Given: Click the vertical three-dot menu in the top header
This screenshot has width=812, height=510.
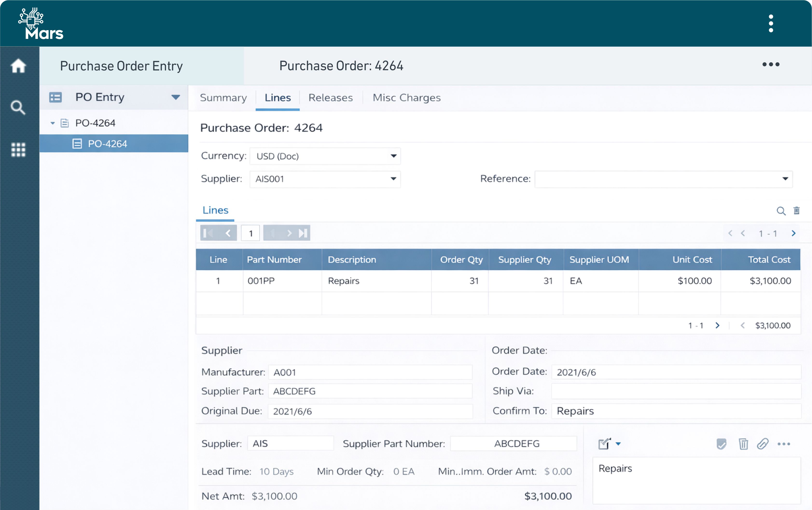Looking at the screenshot, I should click(x=770, y=23).
